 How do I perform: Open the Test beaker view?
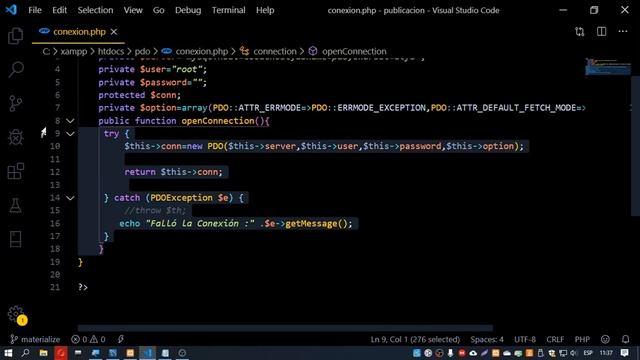[16, 205]
